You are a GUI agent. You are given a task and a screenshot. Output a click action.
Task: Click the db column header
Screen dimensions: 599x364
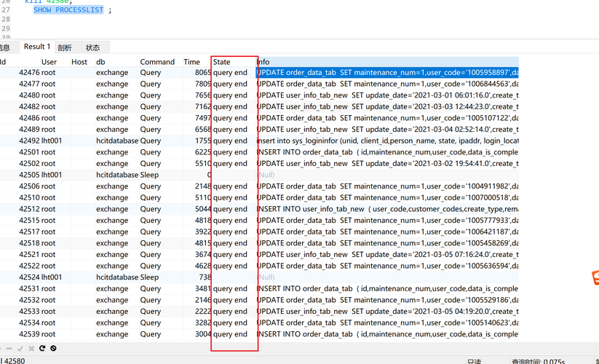point(100,62)
